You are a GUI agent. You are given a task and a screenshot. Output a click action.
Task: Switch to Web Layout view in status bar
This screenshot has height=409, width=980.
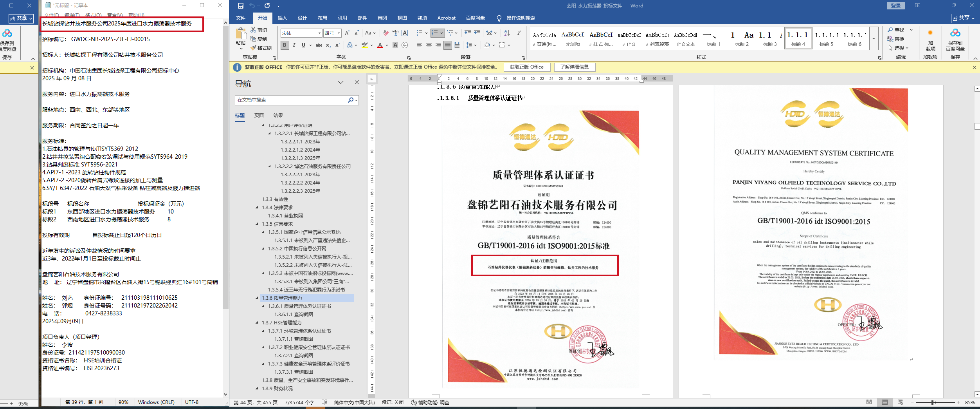(x=901, y=402)
